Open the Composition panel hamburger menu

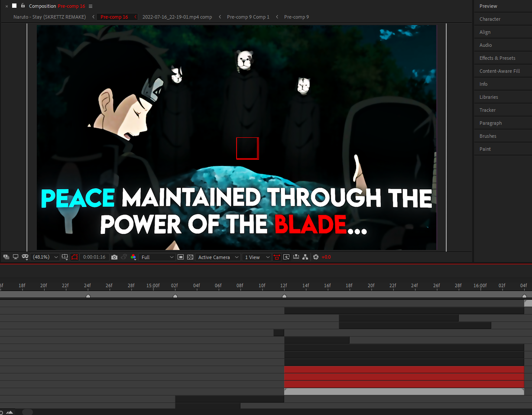click(90, 6)
